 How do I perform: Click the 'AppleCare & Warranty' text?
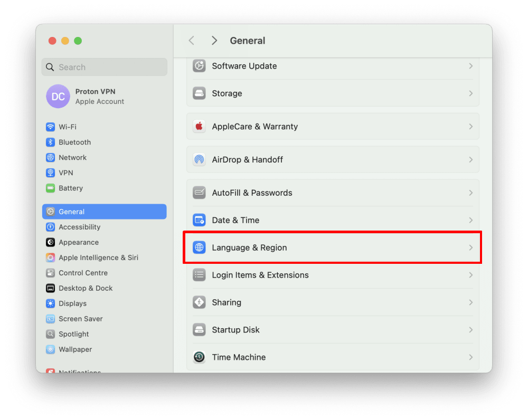click(x=255, y=127)
